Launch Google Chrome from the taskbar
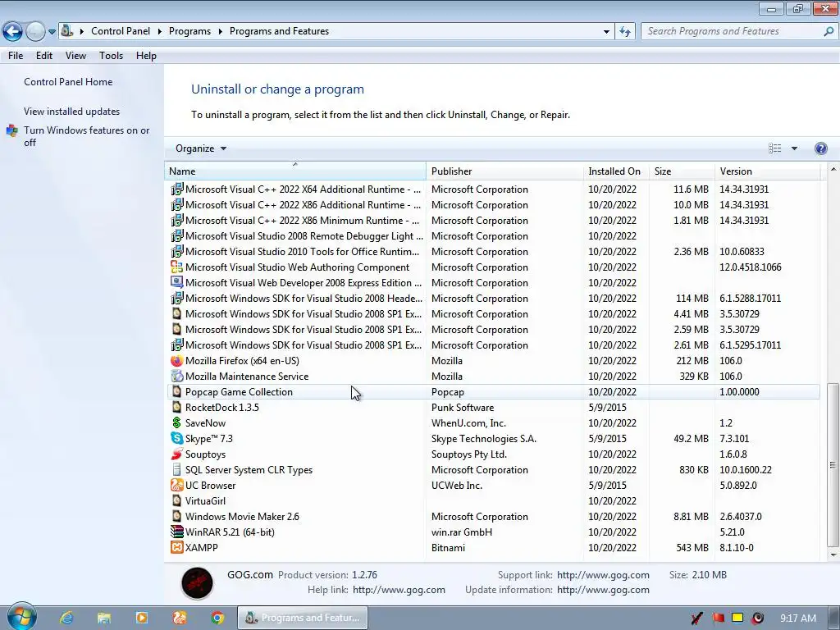 [x=217, y=618]
